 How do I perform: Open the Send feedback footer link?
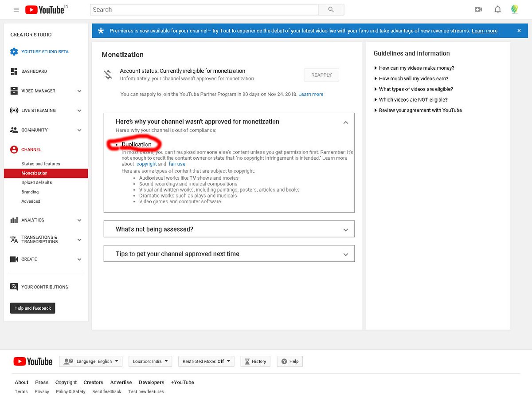pyautogui.click(x=107, y=391)
